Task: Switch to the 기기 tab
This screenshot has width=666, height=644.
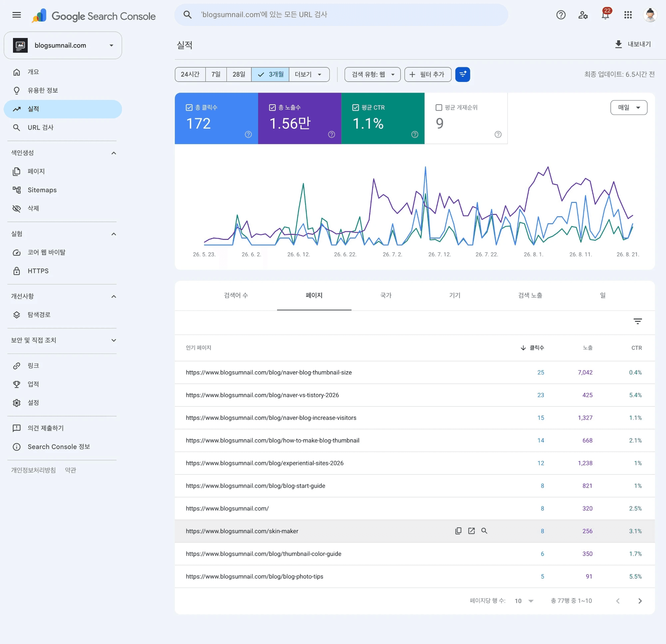Action: click(455, 295)
